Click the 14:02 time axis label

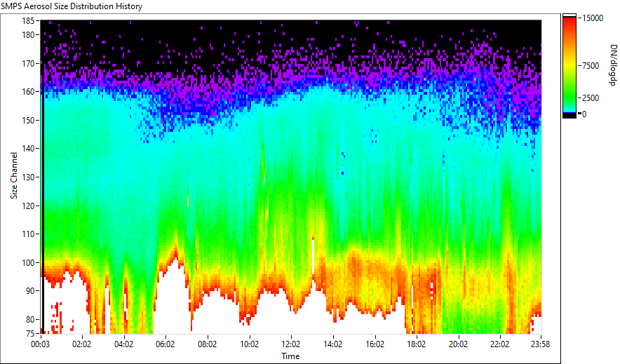pyautogui.click(x=333, y=344)
